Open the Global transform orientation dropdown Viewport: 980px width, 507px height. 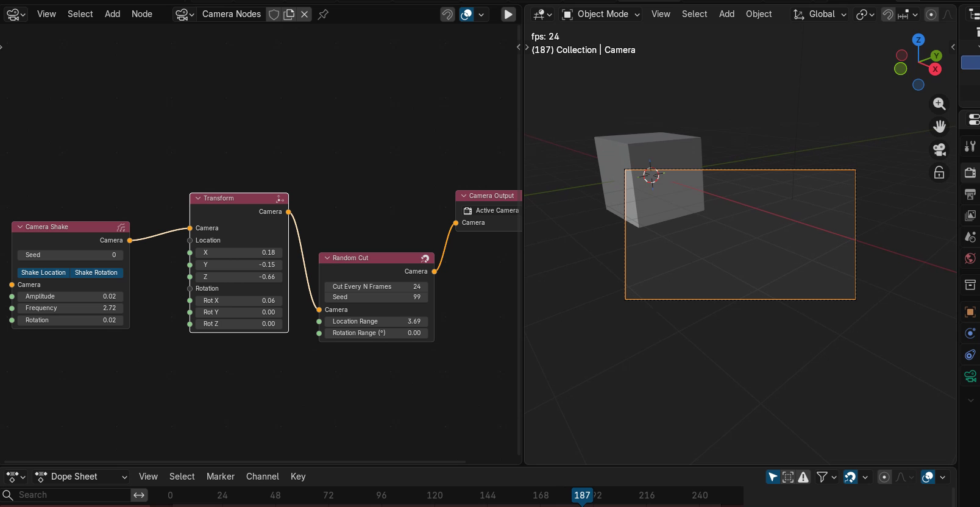point(820,14)
